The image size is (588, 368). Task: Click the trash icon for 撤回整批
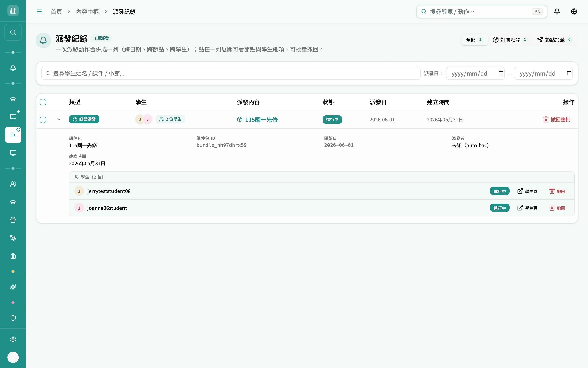(x=546, y=120)
